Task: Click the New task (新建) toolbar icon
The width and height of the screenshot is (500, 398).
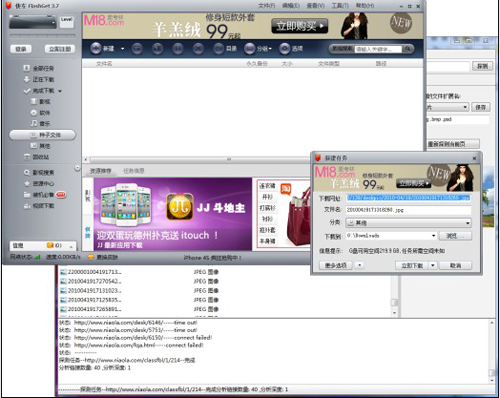Action: [x=96, y=48]
